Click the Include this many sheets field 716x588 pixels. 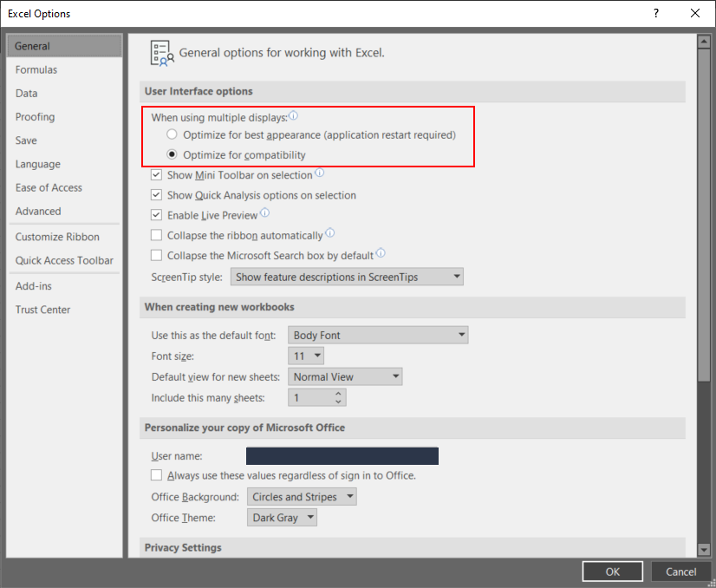(317, 397)
